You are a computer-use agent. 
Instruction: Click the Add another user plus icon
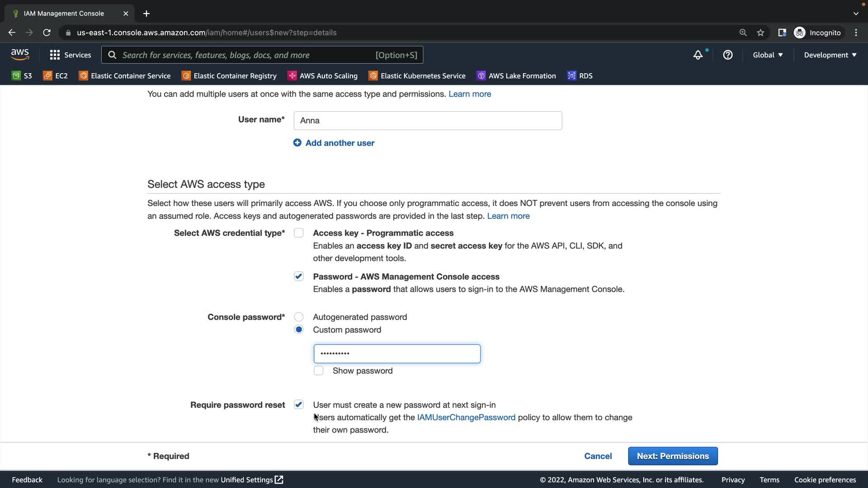297,143
